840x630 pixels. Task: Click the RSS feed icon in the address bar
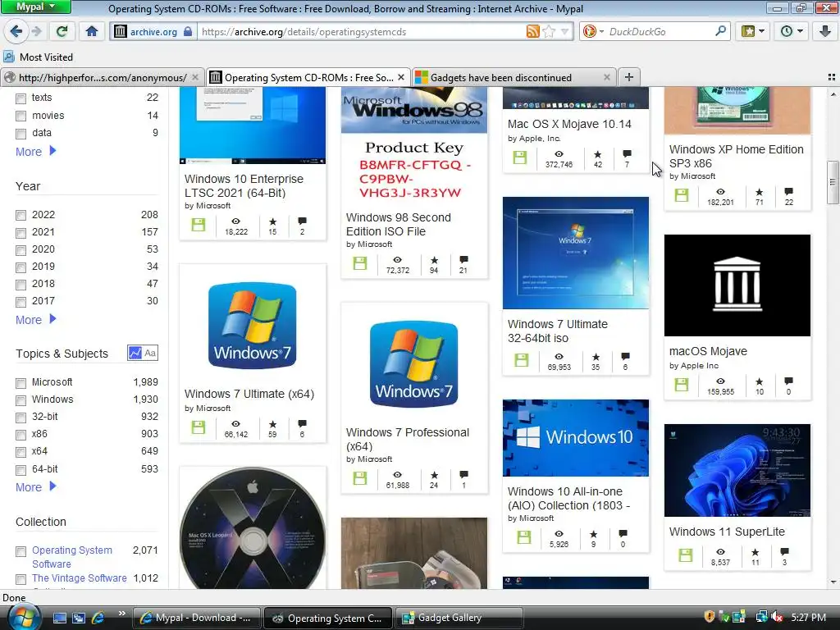[x=532, y=32]
